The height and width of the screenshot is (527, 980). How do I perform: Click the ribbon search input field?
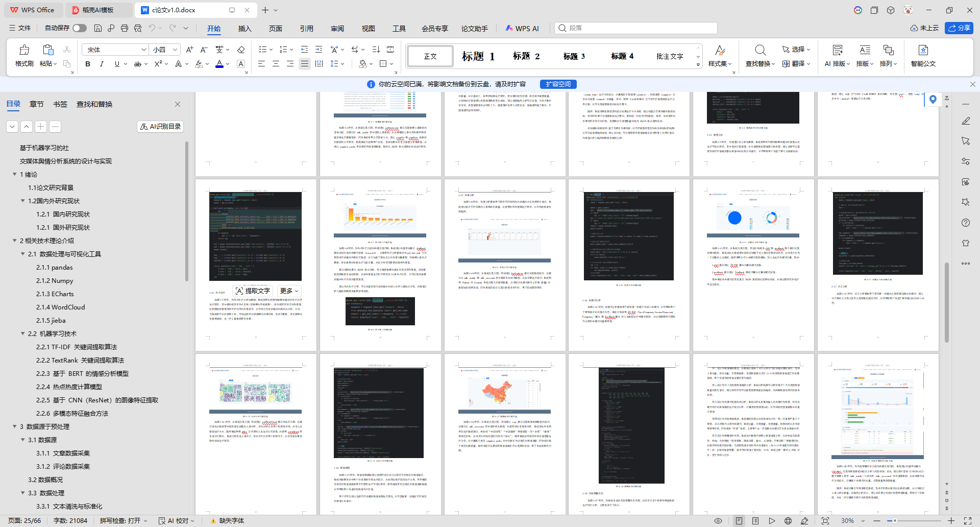[x=636, y=28]
